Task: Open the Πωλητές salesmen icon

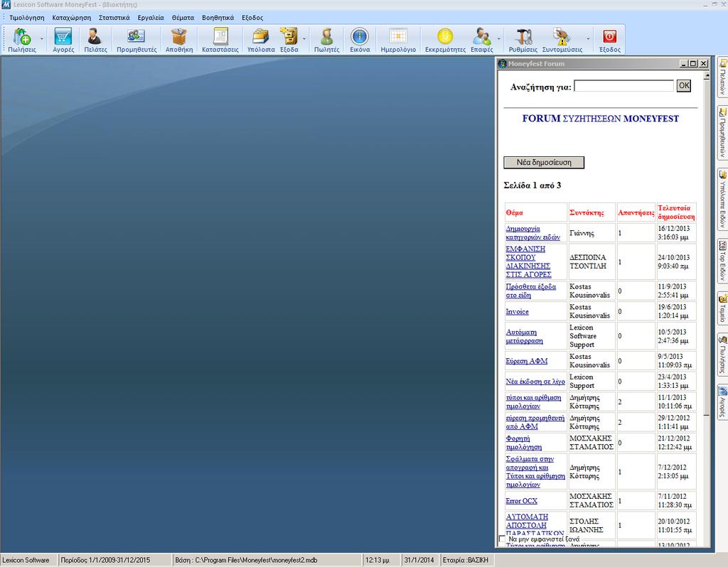Action: [327, 40]
